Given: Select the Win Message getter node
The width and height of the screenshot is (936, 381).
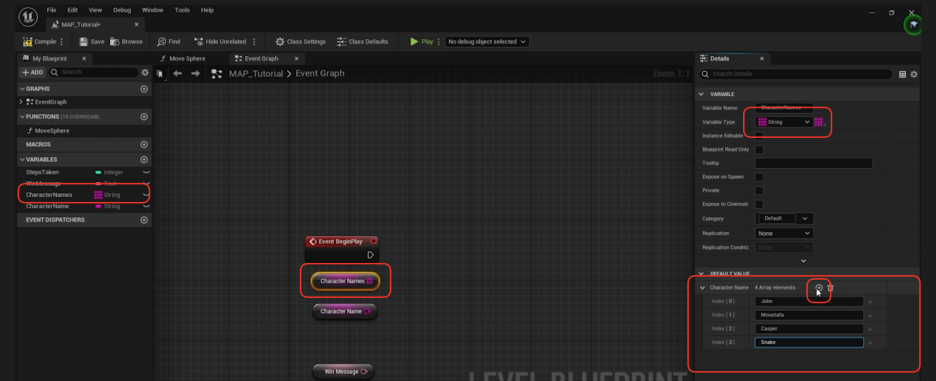Looking at the screenshot, I should [x=343, y=371].
